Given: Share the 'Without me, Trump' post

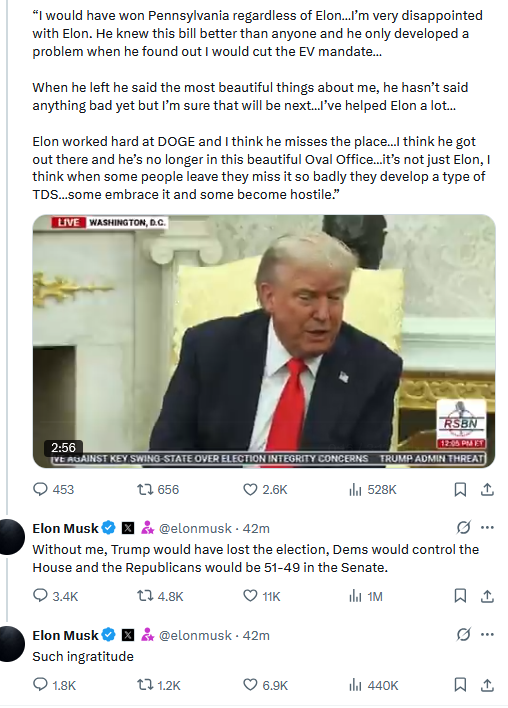Looking at the screenshot, I should 487,596.
